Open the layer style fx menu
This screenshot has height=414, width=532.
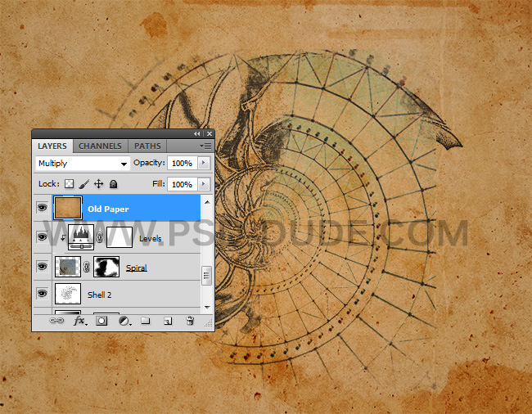click(x=79, y=322)
